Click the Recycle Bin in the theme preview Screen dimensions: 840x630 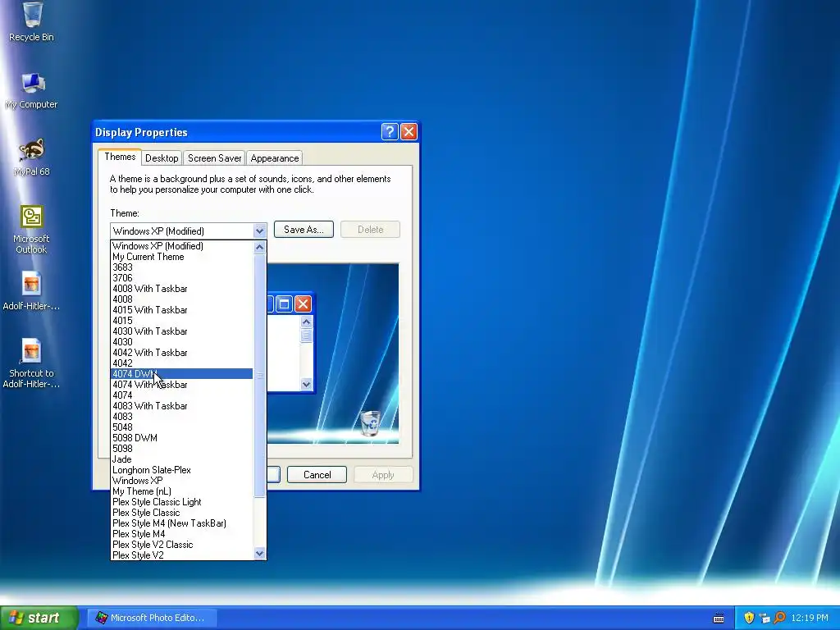point(370,422)
